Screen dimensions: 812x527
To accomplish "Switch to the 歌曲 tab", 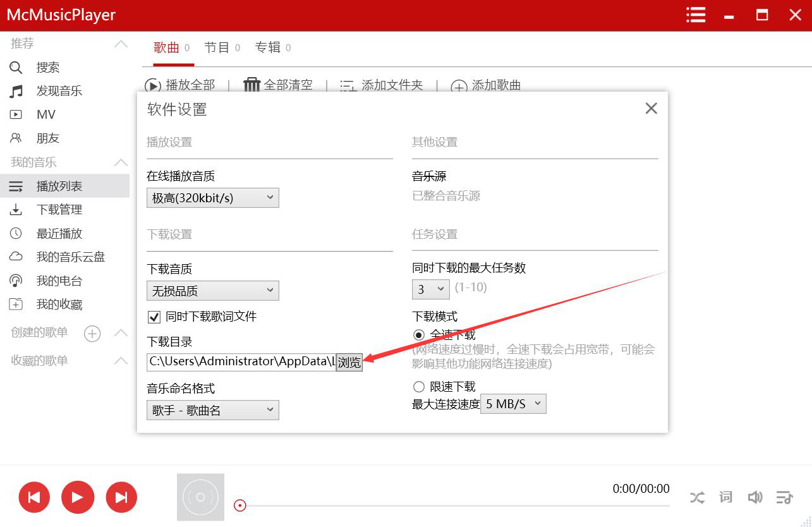I will coord(172,48).
